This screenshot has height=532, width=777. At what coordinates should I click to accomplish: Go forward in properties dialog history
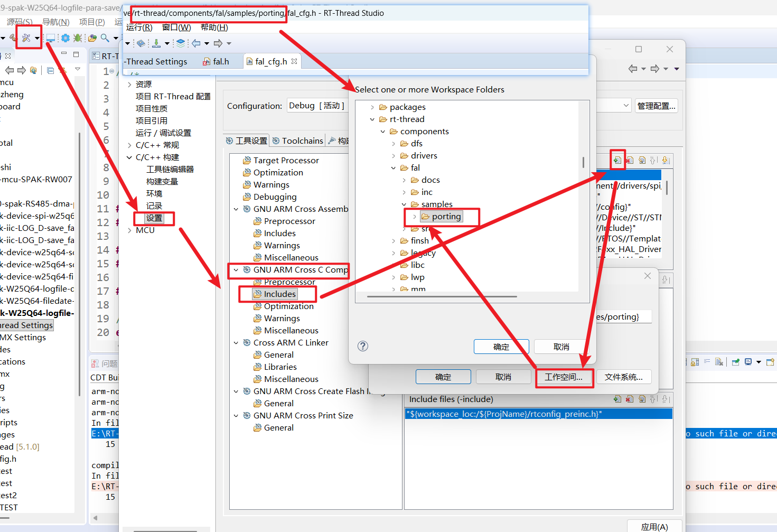pyautogui.click(x=655, y=69)
